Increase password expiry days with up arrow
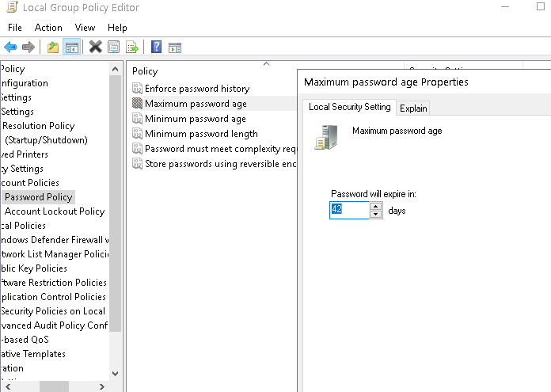Screen dimensions: 551x392 click(x=376, y=207)
